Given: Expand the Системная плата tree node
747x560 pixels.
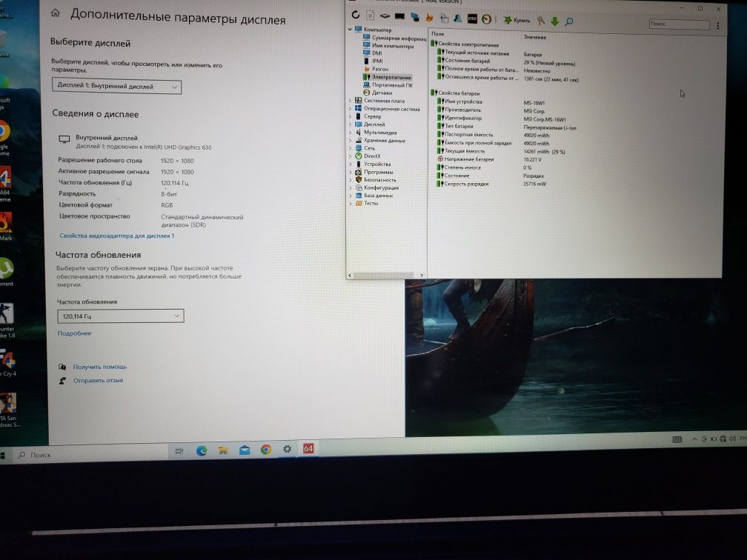Looking at the screenshot, I should tap(350, 101).
